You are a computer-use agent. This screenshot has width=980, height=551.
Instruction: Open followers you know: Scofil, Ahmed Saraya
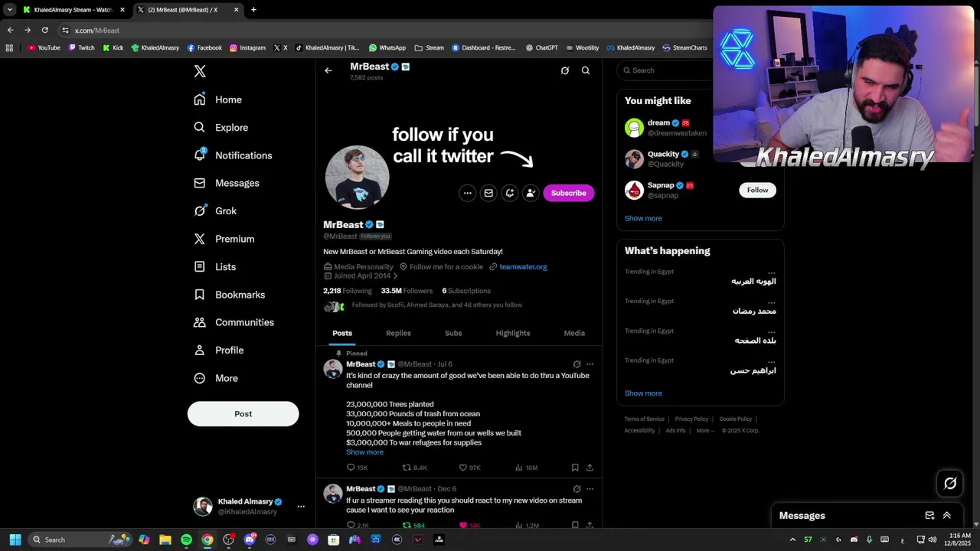click(x=436, y=305)
